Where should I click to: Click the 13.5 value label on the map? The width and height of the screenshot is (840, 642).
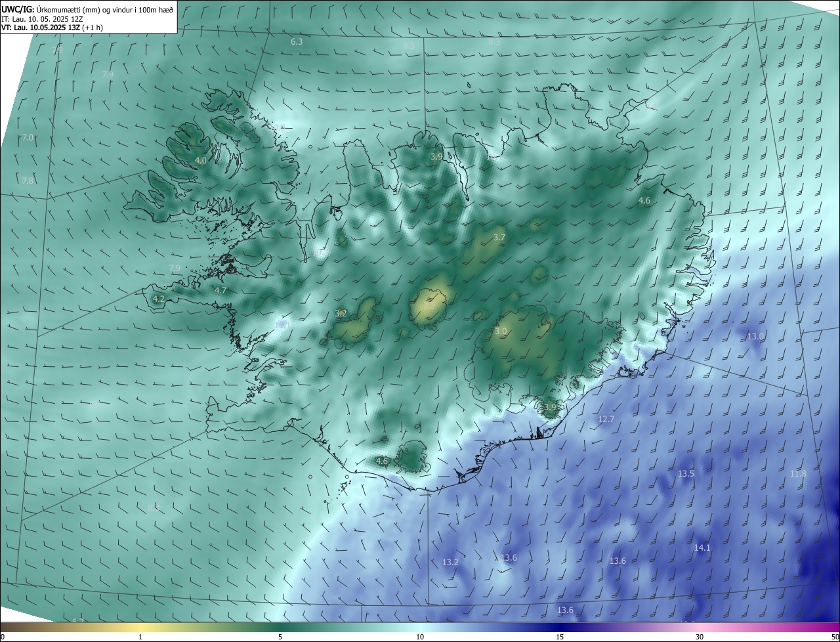pos(686,474)
